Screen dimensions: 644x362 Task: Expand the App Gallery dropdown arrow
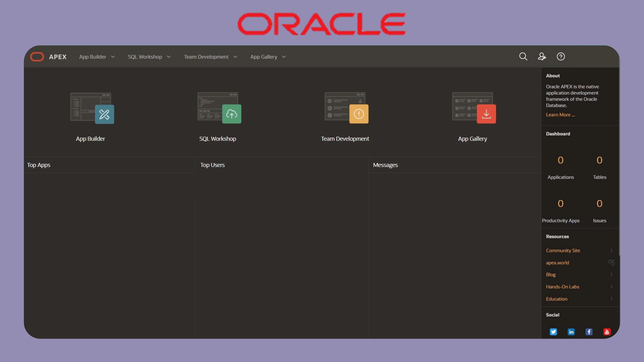pos(284,57)
